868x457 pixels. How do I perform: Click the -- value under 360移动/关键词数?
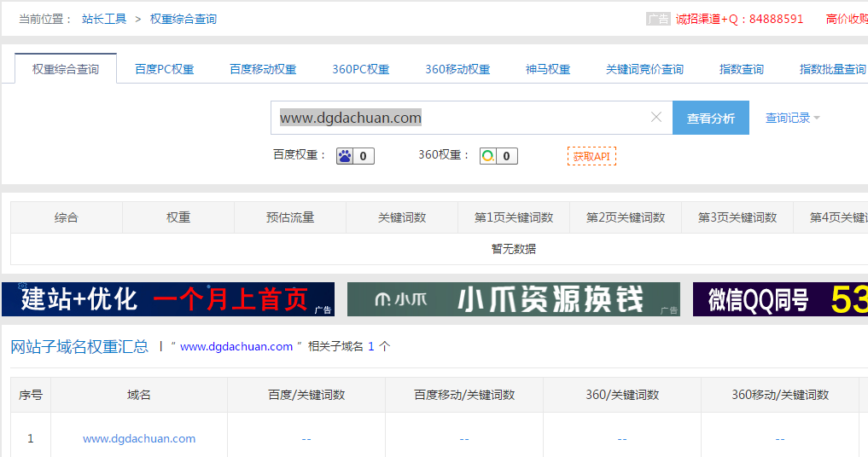coord(780,439)
